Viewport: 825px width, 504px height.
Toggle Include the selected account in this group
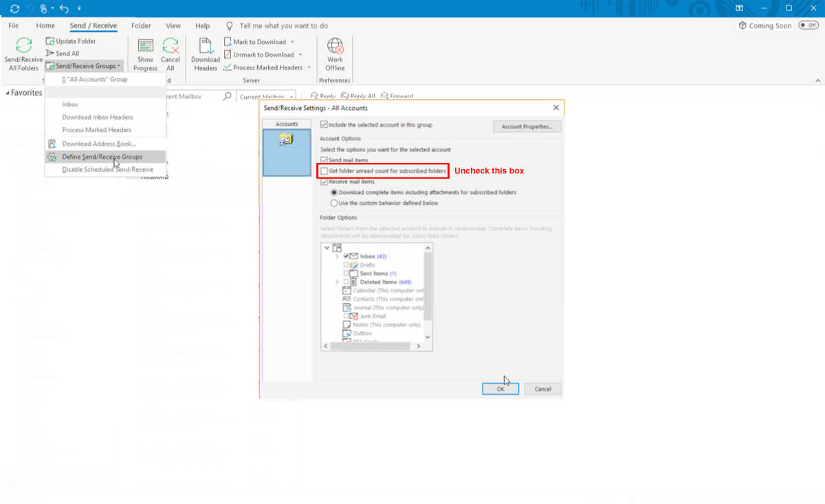(x=324, y=124)
